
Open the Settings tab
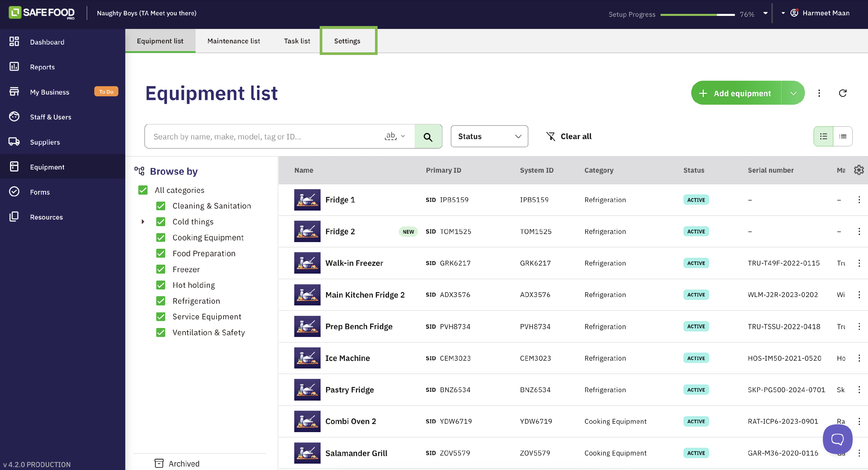coord(347,41)
